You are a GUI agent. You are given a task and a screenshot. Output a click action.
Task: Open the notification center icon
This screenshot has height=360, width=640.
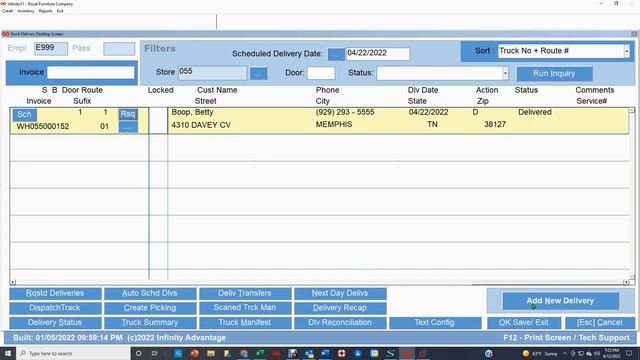tap(629, 353)
